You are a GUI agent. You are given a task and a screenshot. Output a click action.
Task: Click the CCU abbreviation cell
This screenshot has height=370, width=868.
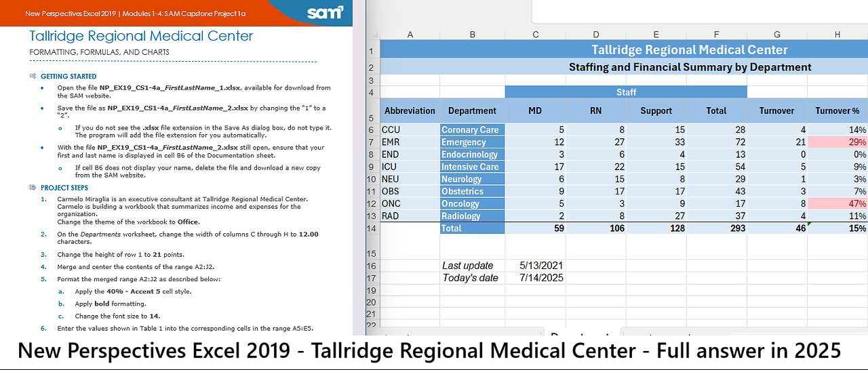(410, 129)
